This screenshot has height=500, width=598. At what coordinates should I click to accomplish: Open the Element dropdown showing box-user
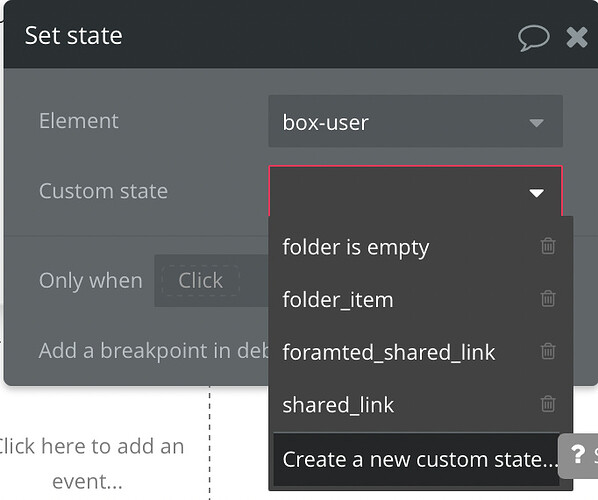tap(416, 122)
